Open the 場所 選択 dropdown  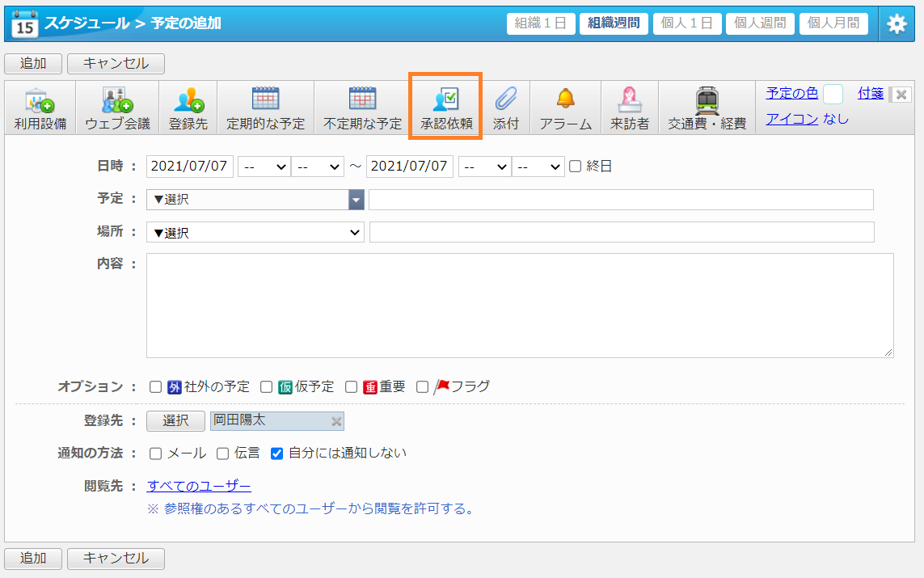(255, 233)
